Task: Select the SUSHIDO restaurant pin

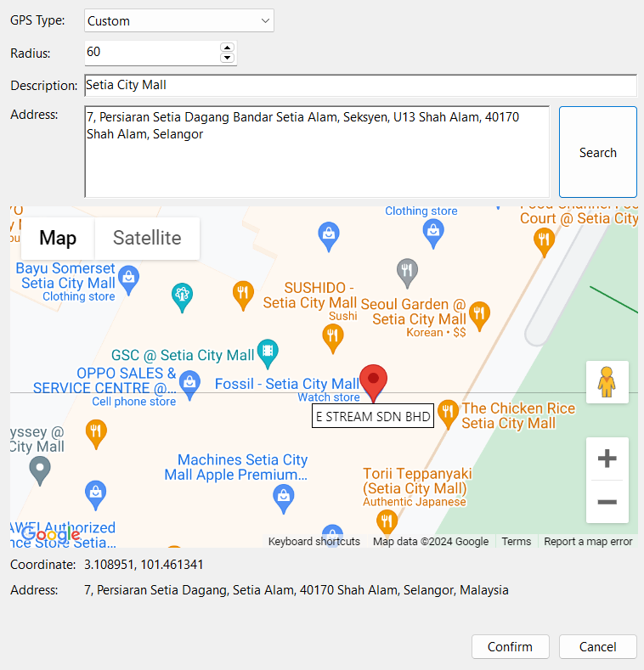Action: click(x=333, y=339)
